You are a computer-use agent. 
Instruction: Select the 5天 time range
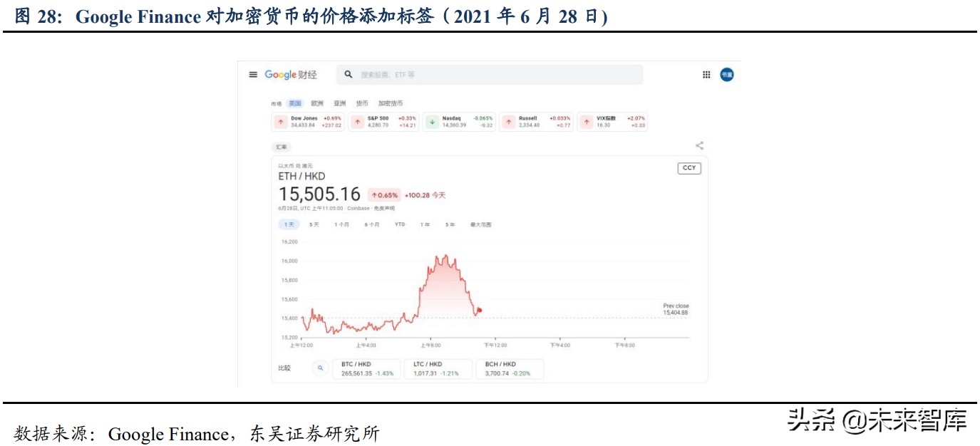coord(314,224)
